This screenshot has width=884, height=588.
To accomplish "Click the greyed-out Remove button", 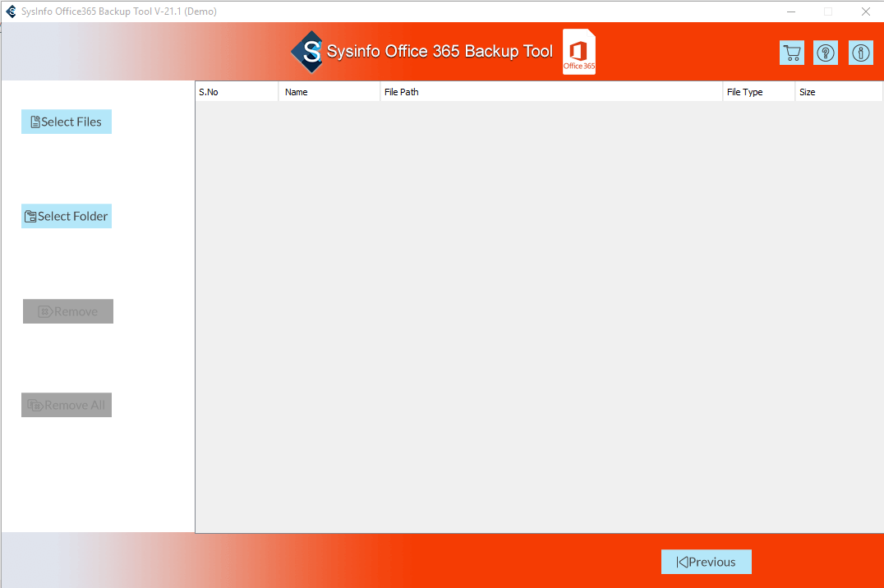I will 68,311.
